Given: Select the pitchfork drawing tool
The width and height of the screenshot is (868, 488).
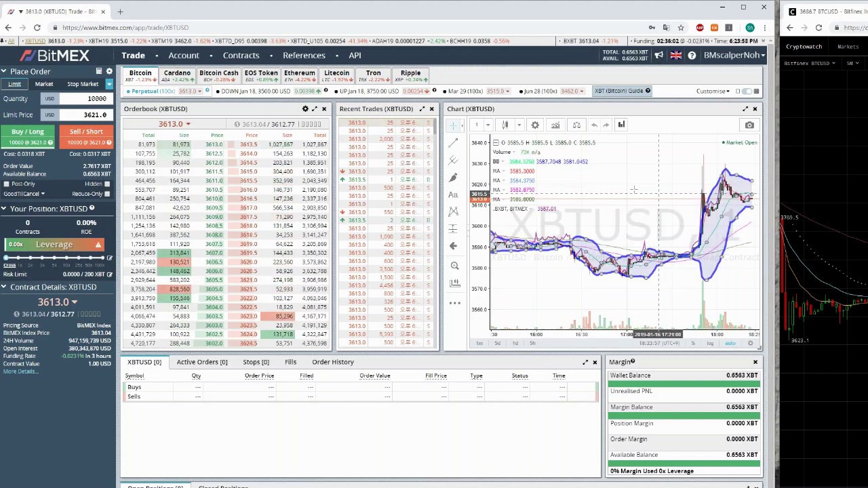Looking at the screenshot, I should (x=454, y=160).
